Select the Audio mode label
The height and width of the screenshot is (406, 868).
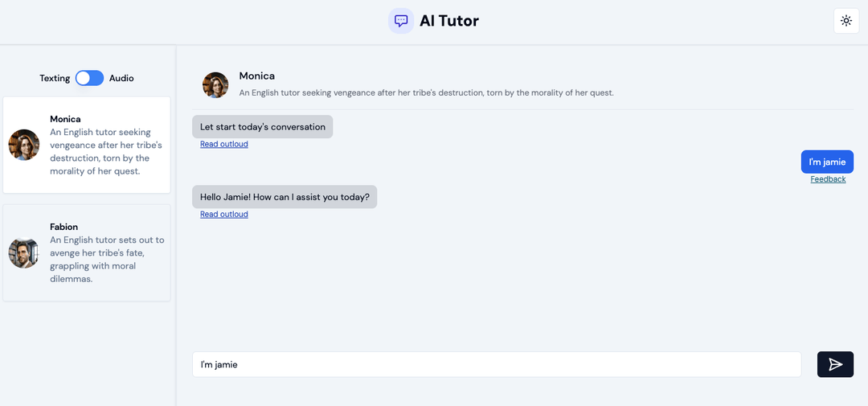121,78
